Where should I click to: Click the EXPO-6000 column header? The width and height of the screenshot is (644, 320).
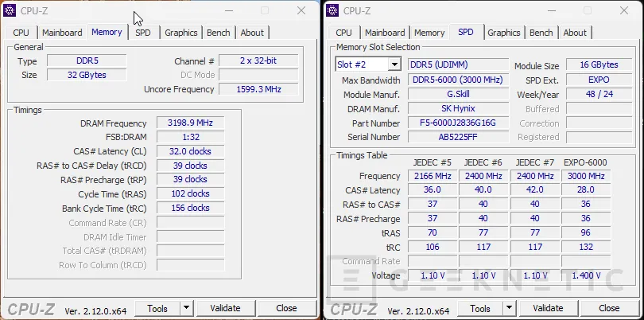(x=586, y=162)
